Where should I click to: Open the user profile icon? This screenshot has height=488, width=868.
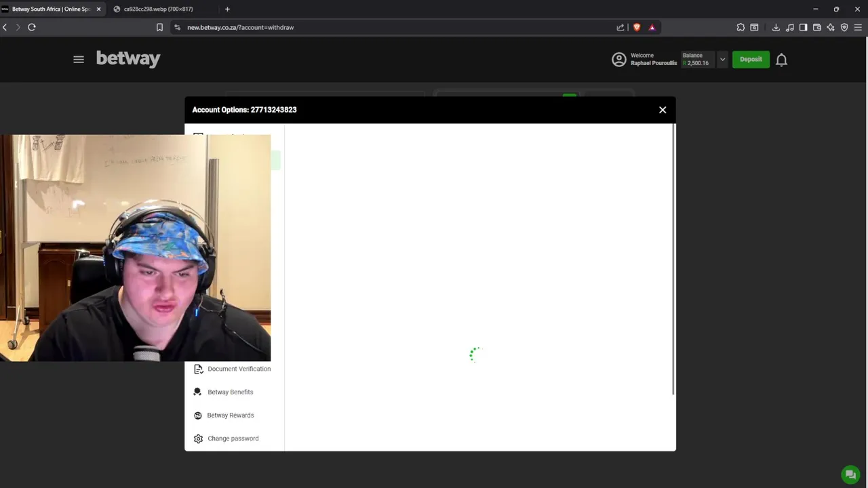[618, 60]
